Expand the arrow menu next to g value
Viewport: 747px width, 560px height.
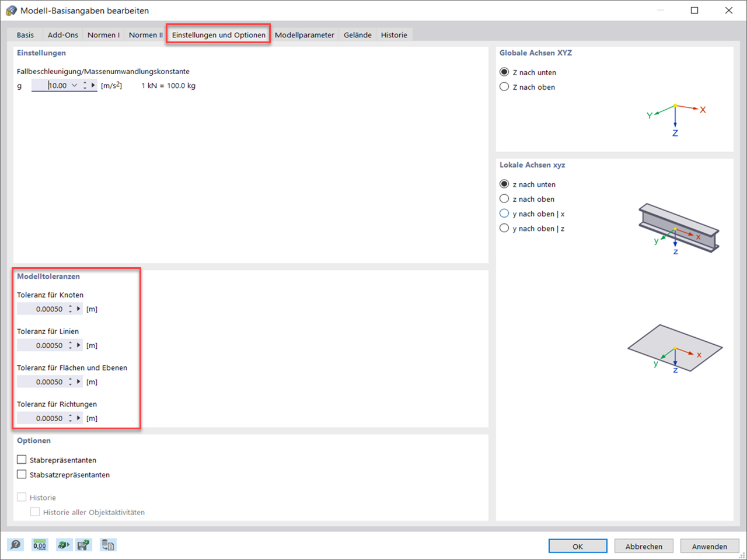(93, 85)
